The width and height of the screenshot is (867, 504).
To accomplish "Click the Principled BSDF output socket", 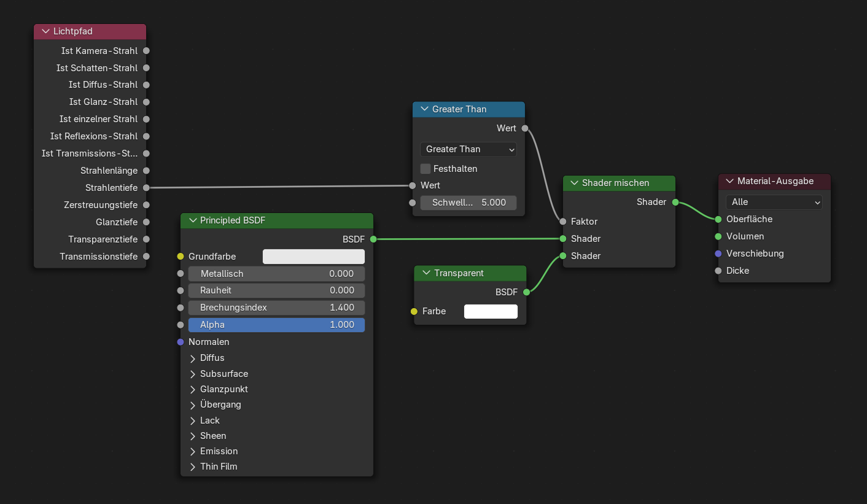I will tap(373, 239).
